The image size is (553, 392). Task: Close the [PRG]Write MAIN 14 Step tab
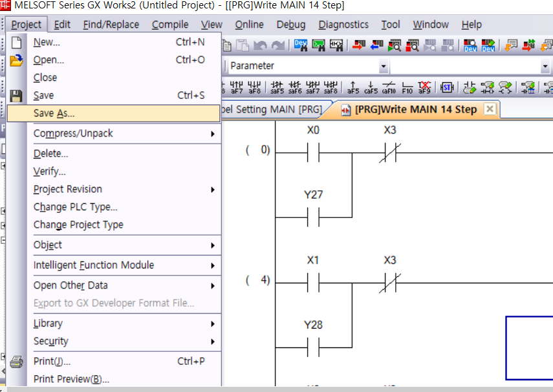[x=490, y=109]
